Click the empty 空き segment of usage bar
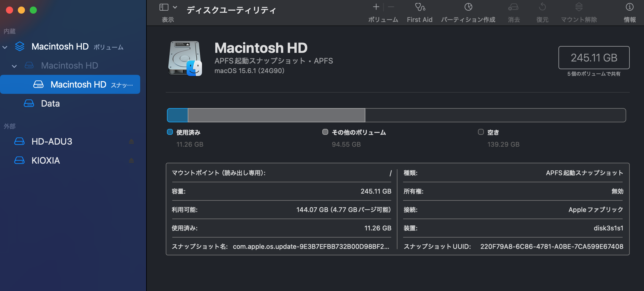This screenshot has height=291, width=644. point(495,115)
